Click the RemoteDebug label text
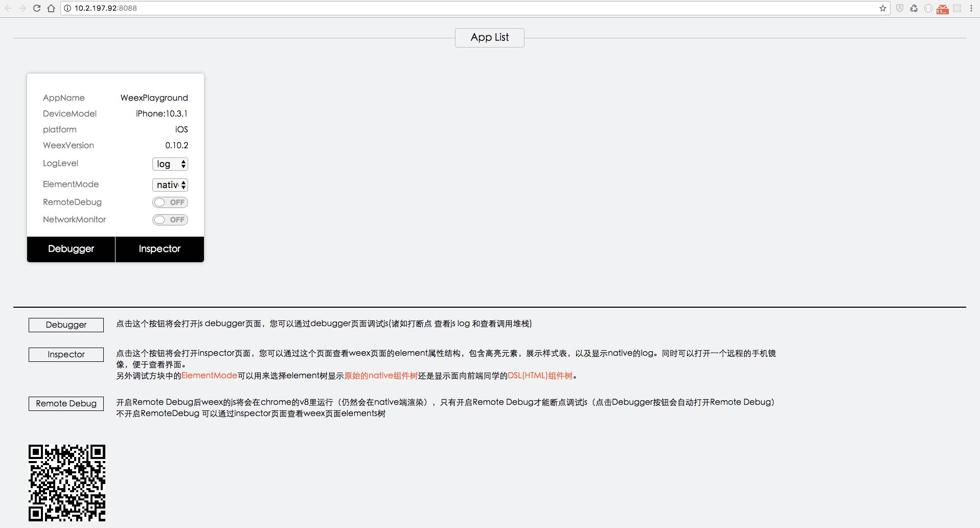This screenshot has height=528, width=980. click(x=72, y=202)
